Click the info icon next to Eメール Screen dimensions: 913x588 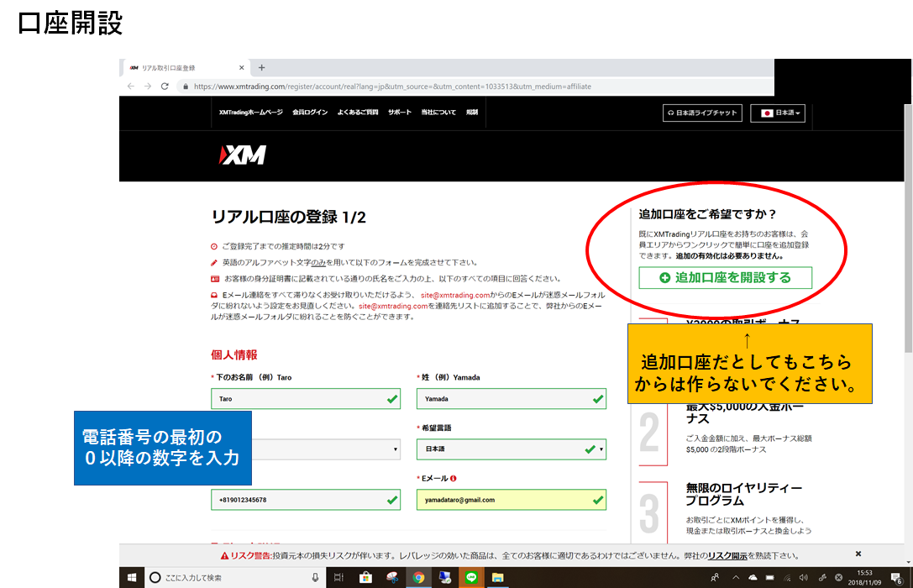(x=454, y=479)
